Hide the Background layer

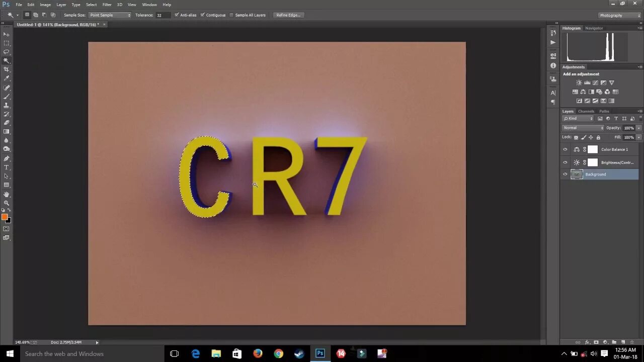point(565,174)
